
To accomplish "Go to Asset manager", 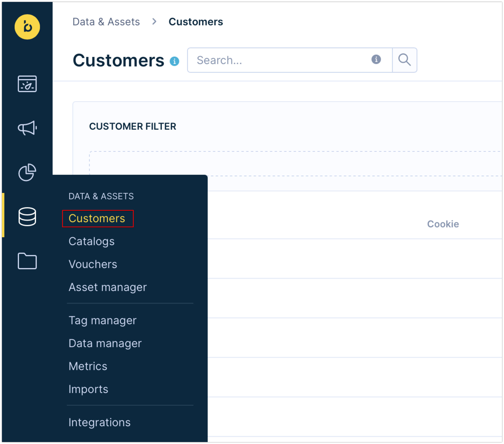I will click(108, 287).
